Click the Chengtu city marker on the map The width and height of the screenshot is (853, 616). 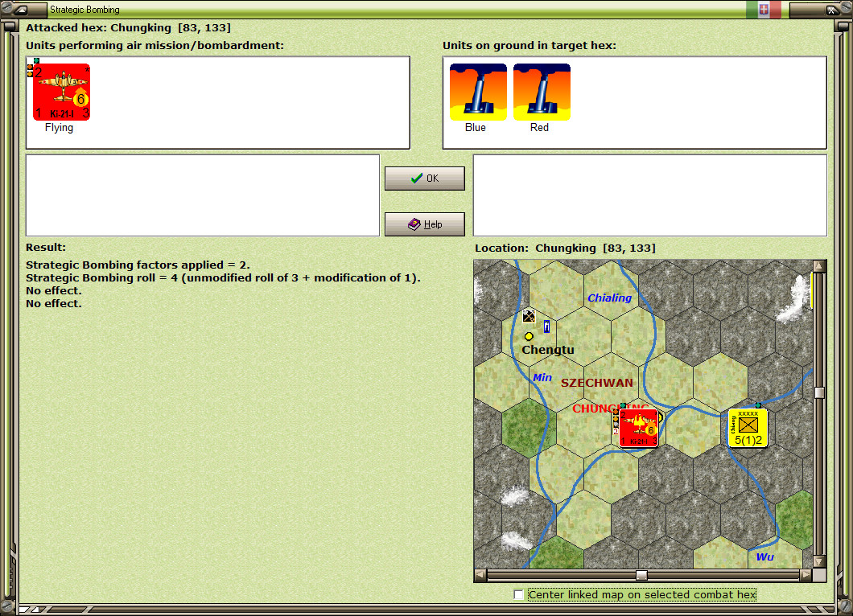click(529, 336)
